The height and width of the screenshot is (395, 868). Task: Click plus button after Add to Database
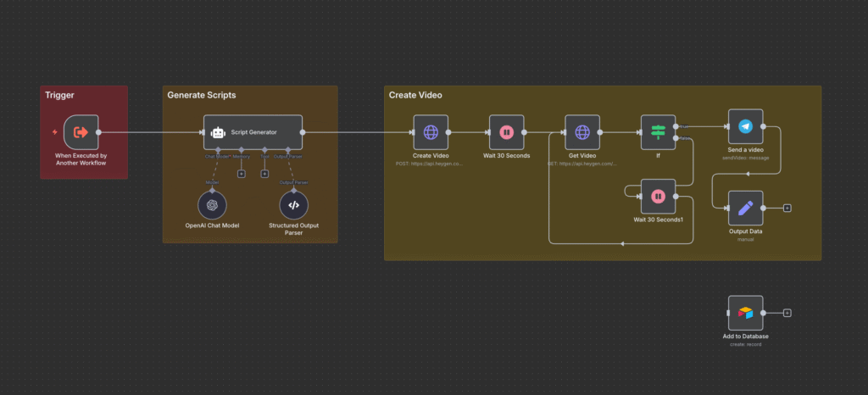787,313
